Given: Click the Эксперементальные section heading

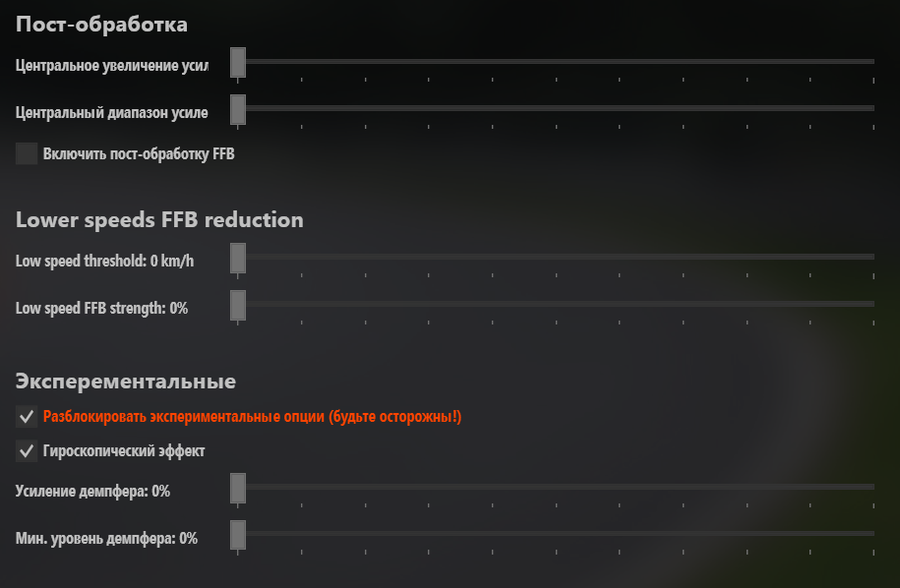Looking at the screenshot, I should [126, 382].
